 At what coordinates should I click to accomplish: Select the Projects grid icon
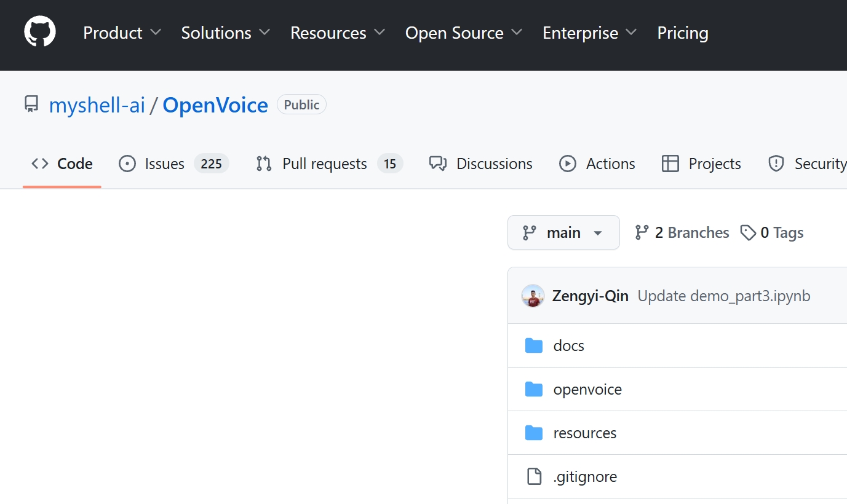670,163
